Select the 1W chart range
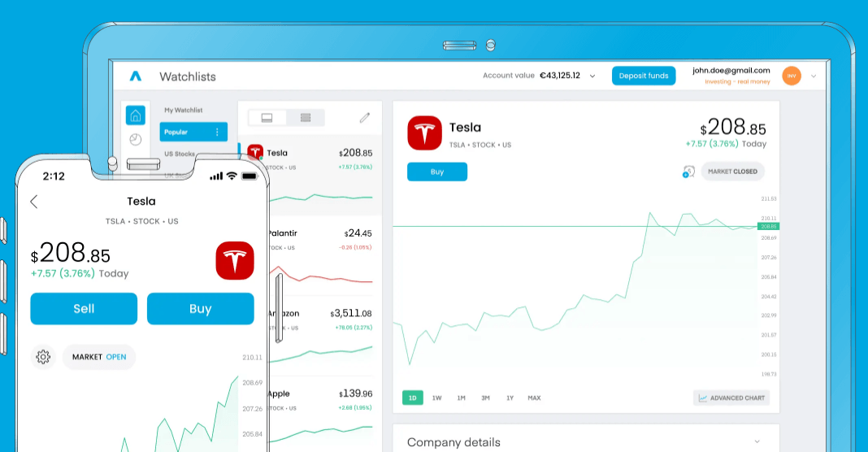Viewport: 868px width, 452px height. tap(436, 398)
